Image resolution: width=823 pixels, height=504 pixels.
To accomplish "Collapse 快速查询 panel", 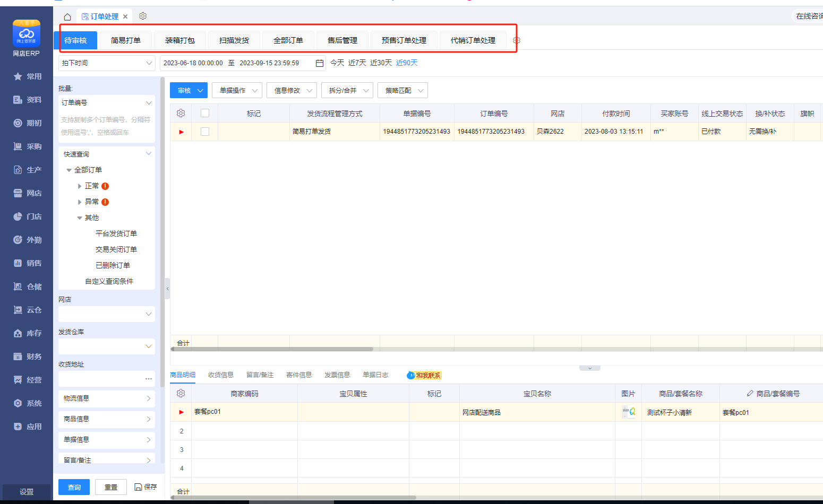I will [x=149, y=154].
